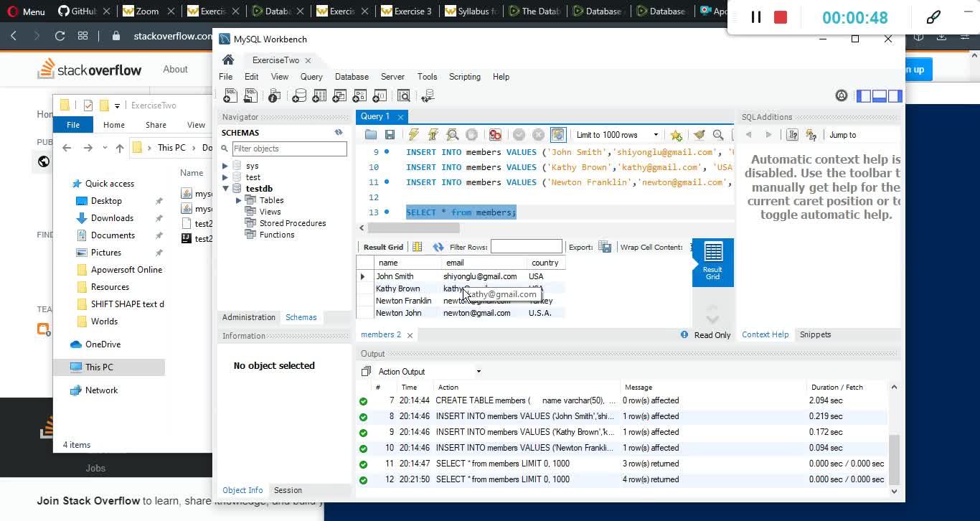The image size is (980, 521).
Task: Close the ExerciseTwo connection tab
Action: click(308, 60)
